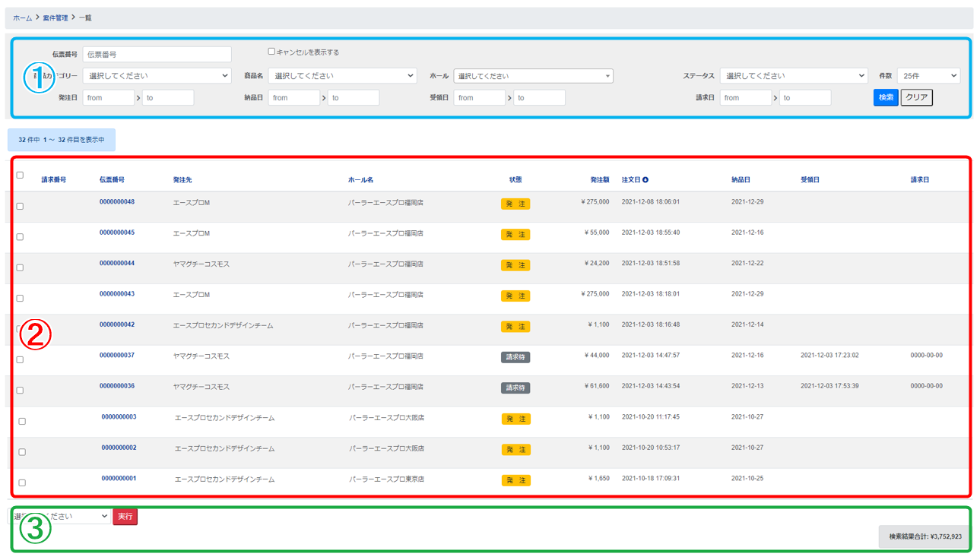This screenshot has height=560, width=980.
Task: Change the 件数 dropdown showing 25件
Action: pos(928,76)
